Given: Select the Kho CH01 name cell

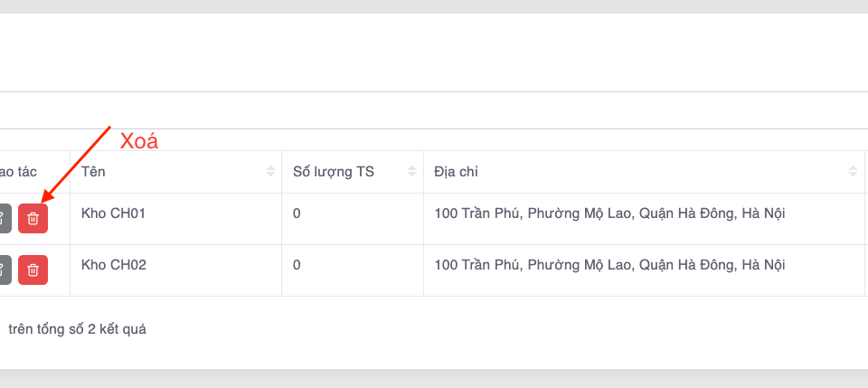Looking at the screenshot, I should (x=113, y=214).
